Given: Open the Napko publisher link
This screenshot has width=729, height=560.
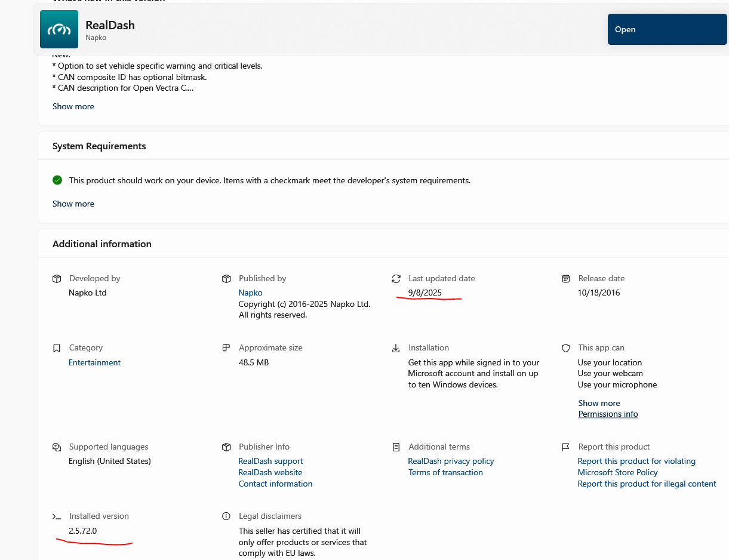Looking at the screenshot, I should click(250, 293).
